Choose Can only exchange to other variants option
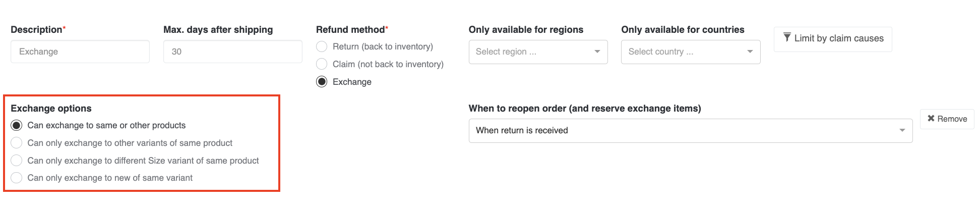Viewport: 980px width, 206px height. pos(17,143)
